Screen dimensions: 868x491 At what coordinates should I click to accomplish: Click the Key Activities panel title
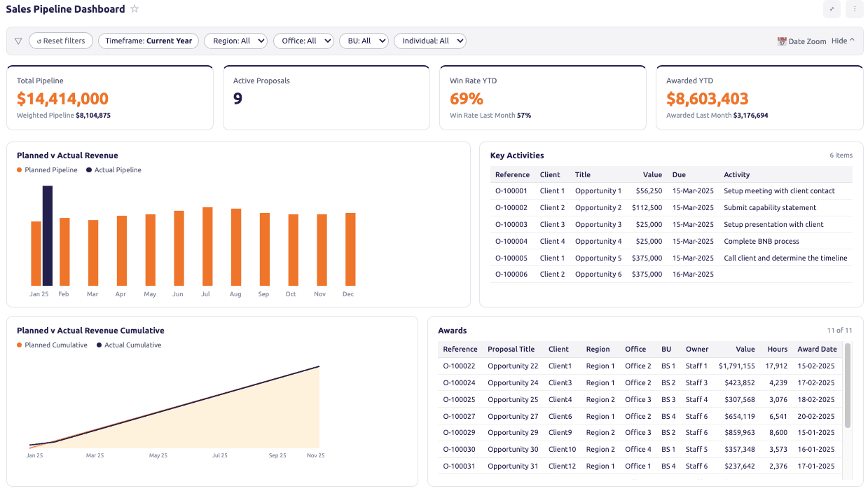pyautogui.click(x=517, y=155)
